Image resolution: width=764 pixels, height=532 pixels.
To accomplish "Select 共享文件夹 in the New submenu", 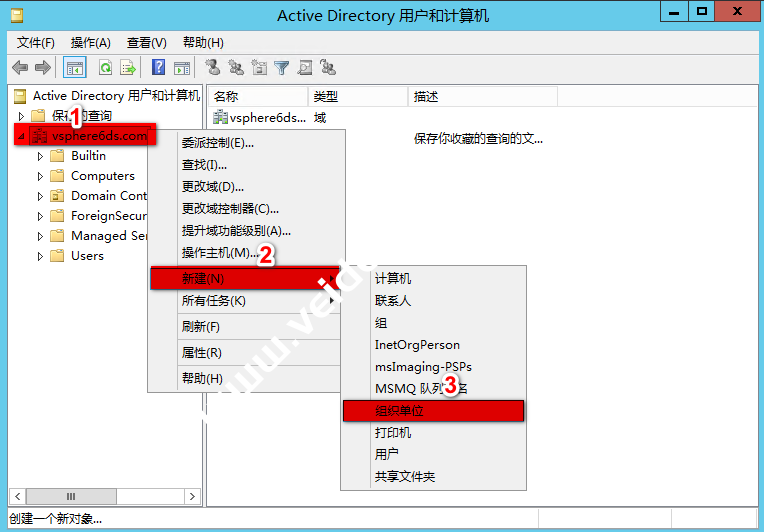I will coord(434,476).
